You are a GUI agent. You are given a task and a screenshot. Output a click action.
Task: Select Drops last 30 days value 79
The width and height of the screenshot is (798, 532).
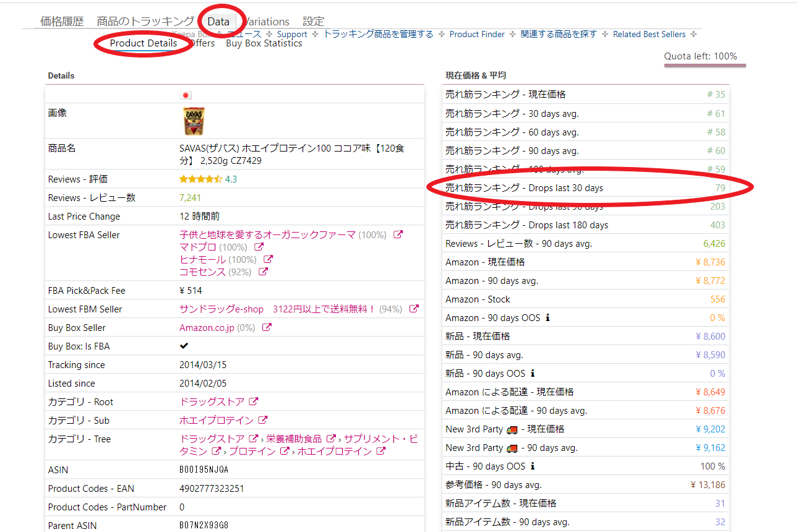coord(720,187)
